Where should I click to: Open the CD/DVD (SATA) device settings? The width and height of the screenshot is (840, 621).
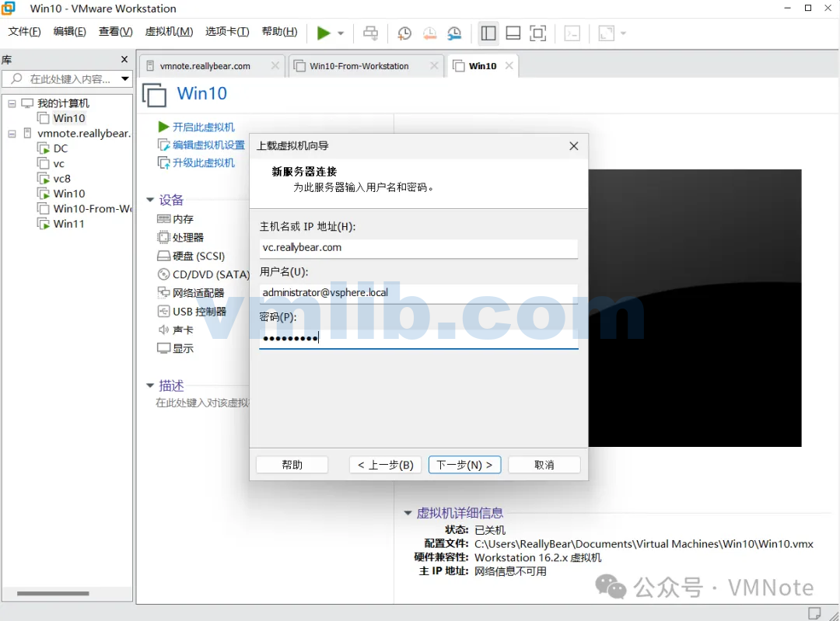[201, 274]
